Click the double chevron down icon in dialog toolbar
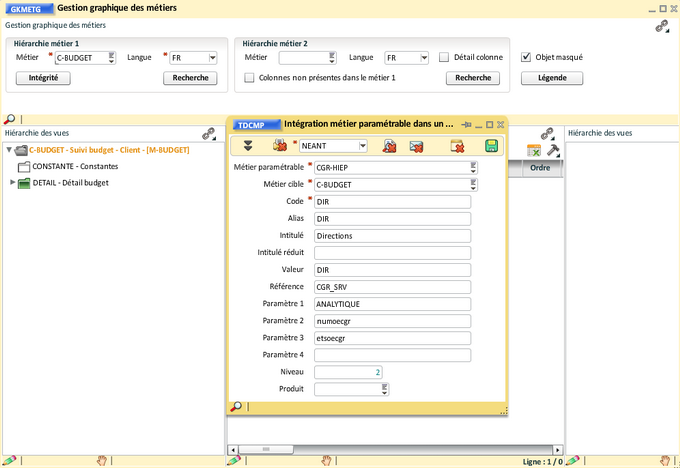Screen dimensions: 680x468 (248, 146)
